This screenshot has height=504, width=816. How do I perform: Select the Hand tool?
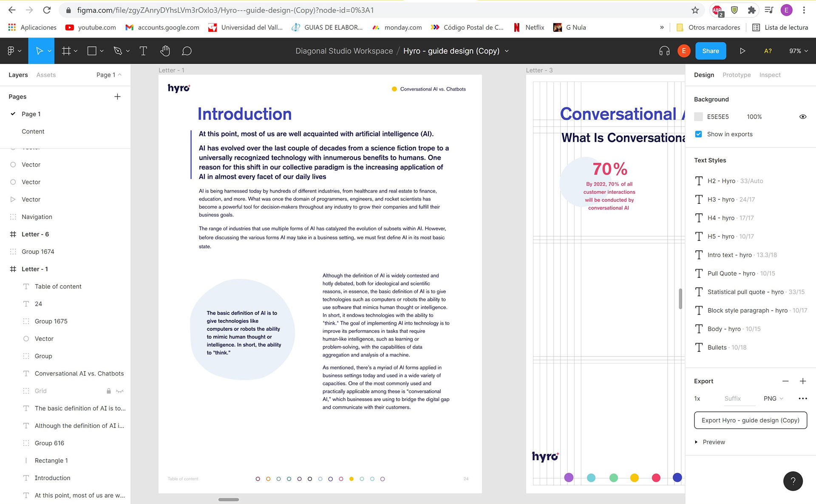click(x=165, y=51)
